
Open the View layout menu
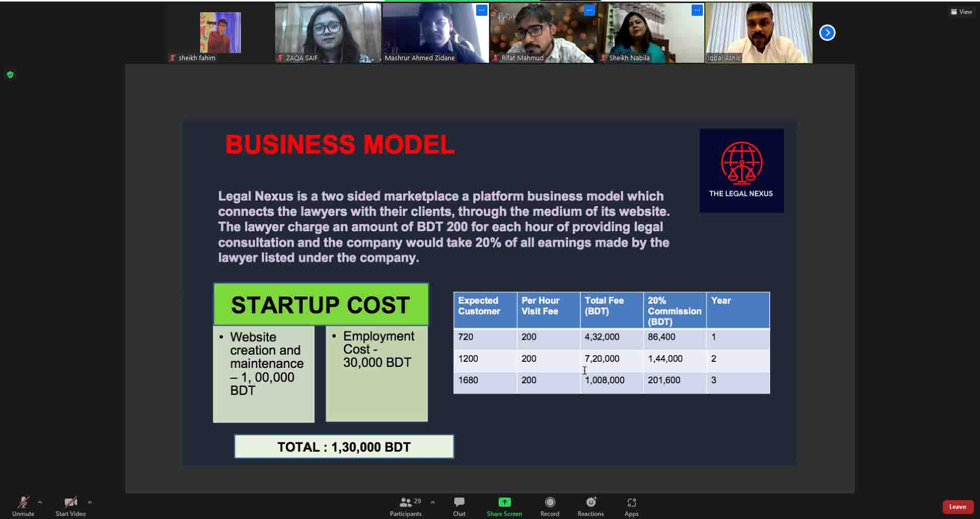pos(961,12)
